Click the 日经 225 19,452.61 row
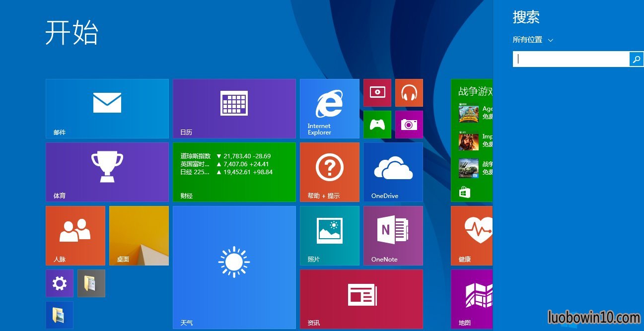 pyautogui.click(x=226, y=172)
